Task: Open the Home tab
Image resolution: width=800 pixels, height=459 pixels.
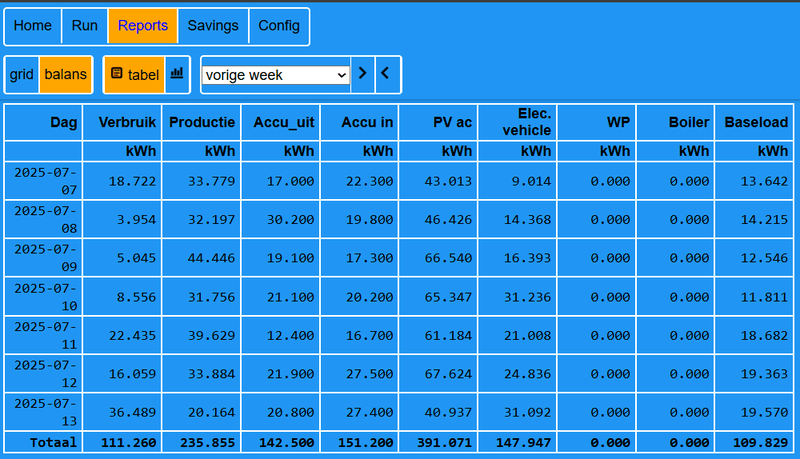Action: pyautogui.click(x=33, y=26)
